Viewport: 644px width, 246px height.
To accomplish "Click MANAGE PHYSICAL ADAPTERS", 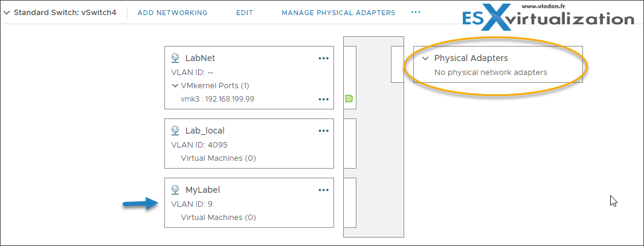I will pos(338,13).
